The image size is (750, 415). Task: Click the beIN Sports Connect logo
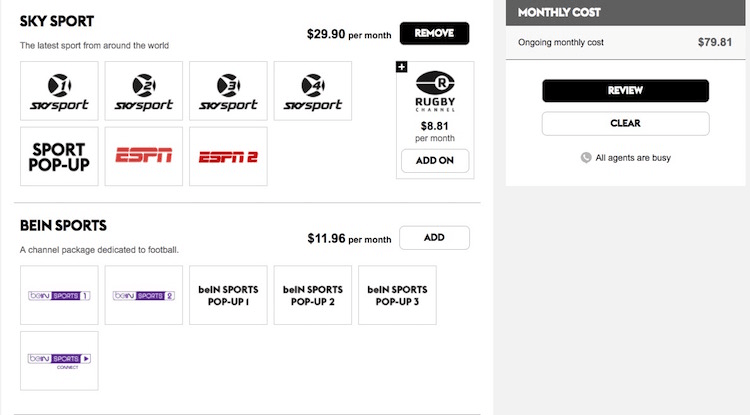point(59,360)
